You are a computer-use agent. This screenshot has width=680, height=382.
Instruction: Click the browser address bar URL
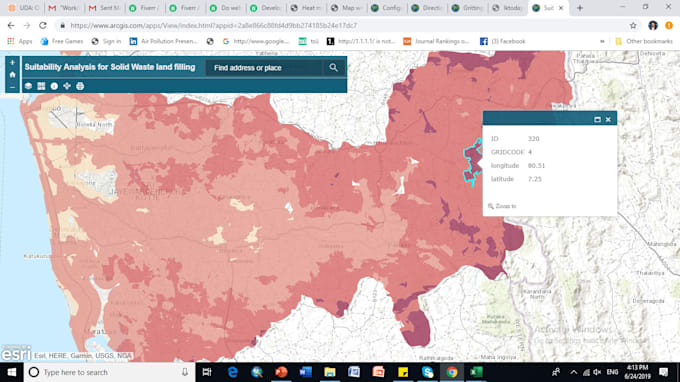click(213, 26)
